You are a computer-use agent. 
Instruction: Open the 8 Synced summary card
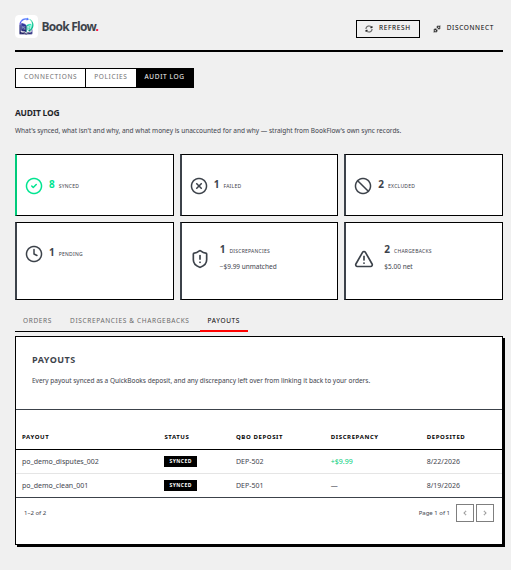pos(94,185)
